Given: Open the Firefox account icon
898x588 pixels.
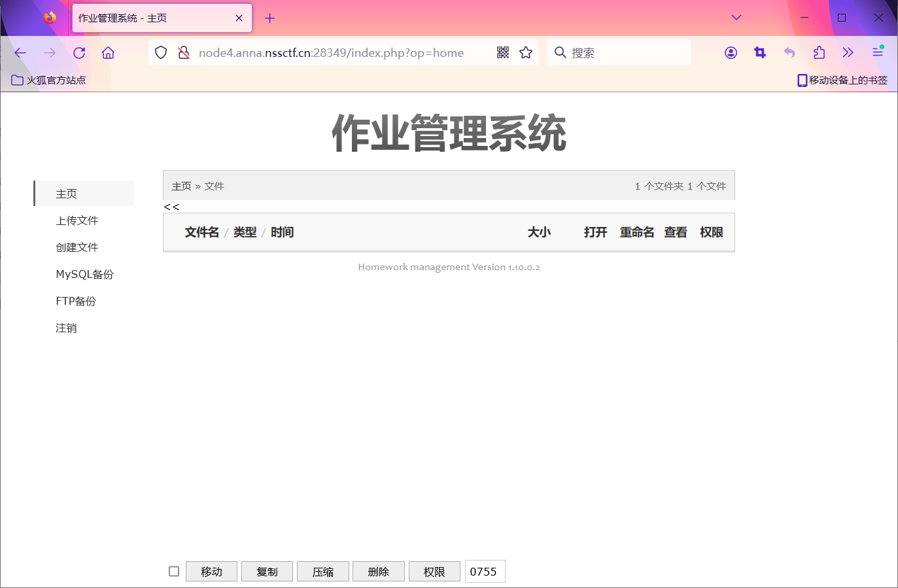Looking at the screenshot, I should coord(731,53).
